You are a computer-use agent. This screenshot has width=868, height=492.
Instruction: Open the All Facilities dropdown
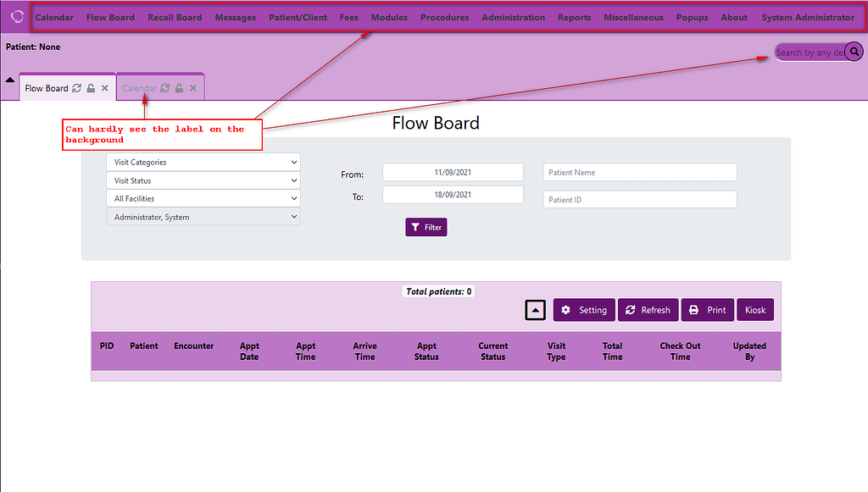pyautogui.click(x=203, y=198)
